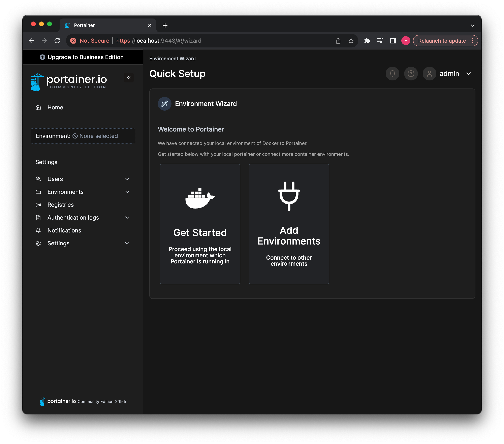This screenshot has width=504, height=444.
Task: Go back with browser back arrow
Action: (x=31, y=41)
